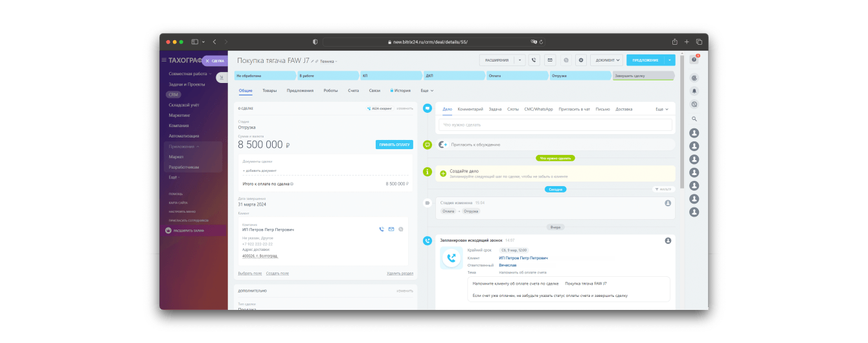
Task: Call client ИП Петров via phone icon
Action: tap(382, 229)
